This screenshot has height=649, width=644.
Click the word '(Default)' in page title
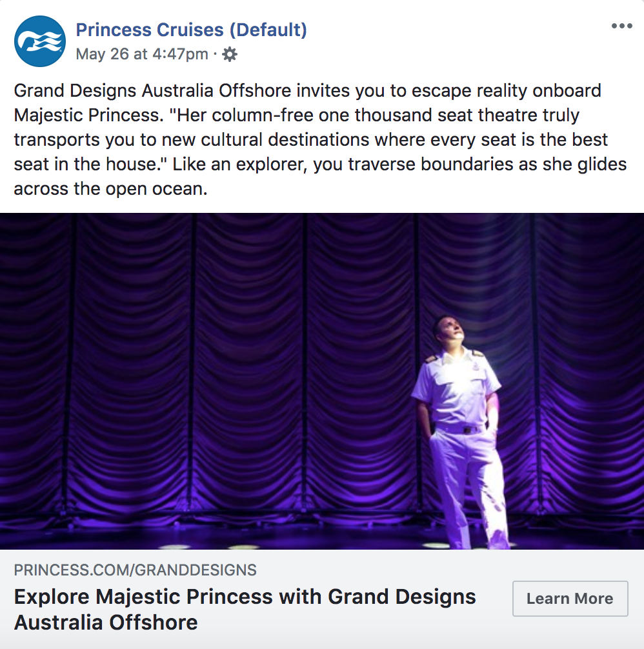pos(268,30)
